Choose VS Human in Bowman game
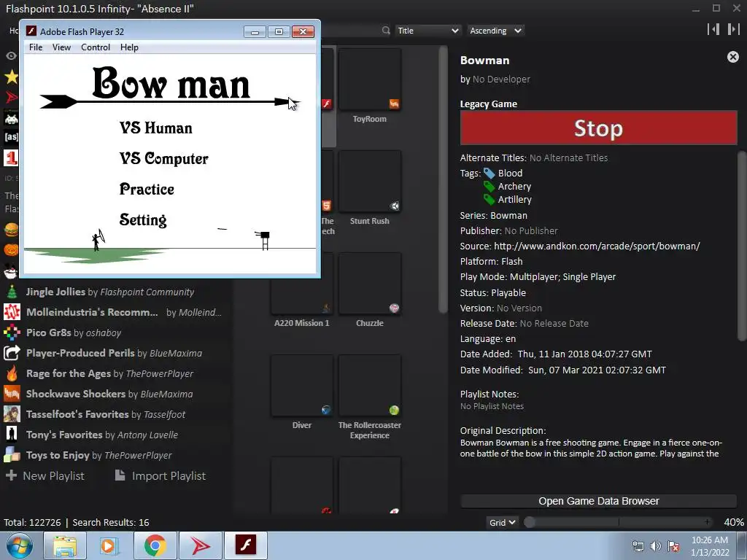747x560 pixels. tap(156, 128)
